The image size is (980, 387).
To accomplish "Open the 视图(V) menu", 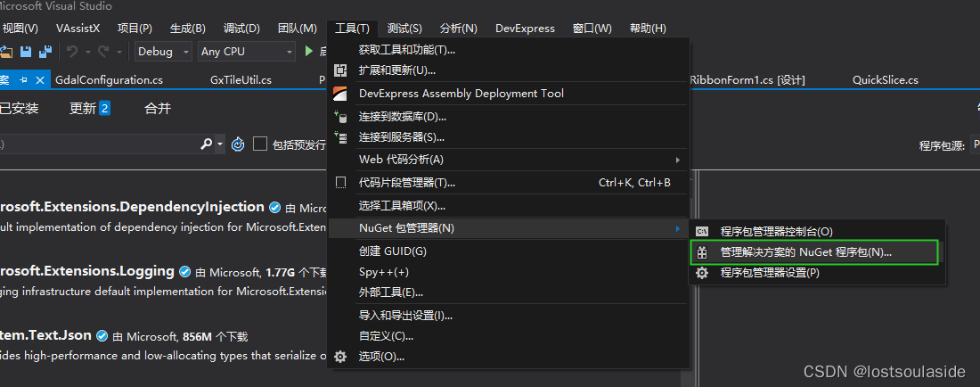I will [20, 29].
